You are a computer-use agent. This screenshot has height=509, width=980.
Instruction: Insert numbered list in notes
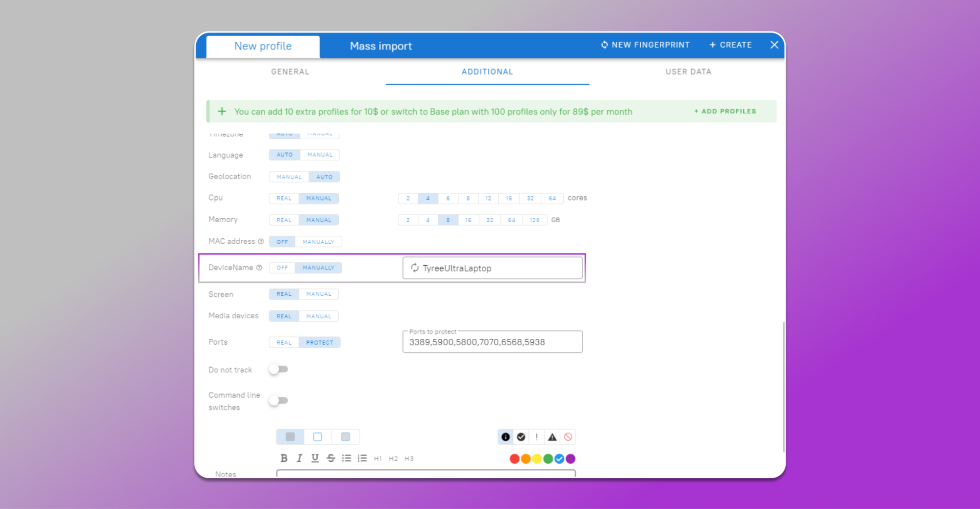pyautogui.click(x=362, y=458)
